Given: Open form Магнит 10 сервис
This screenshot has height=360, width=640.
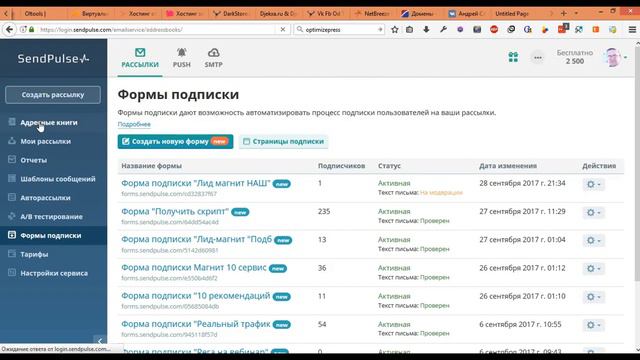Looking at the screenshot, I should click(x=194, y=268).
